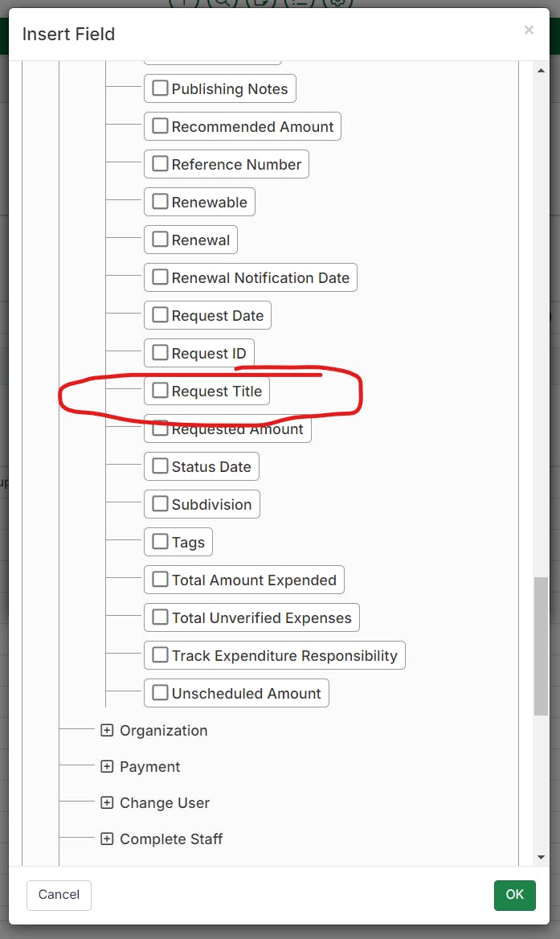Tick Track Expenditure Responsibility checkbox
The height and width of the screenshot is (939, 560).
(x=161, y=655)
